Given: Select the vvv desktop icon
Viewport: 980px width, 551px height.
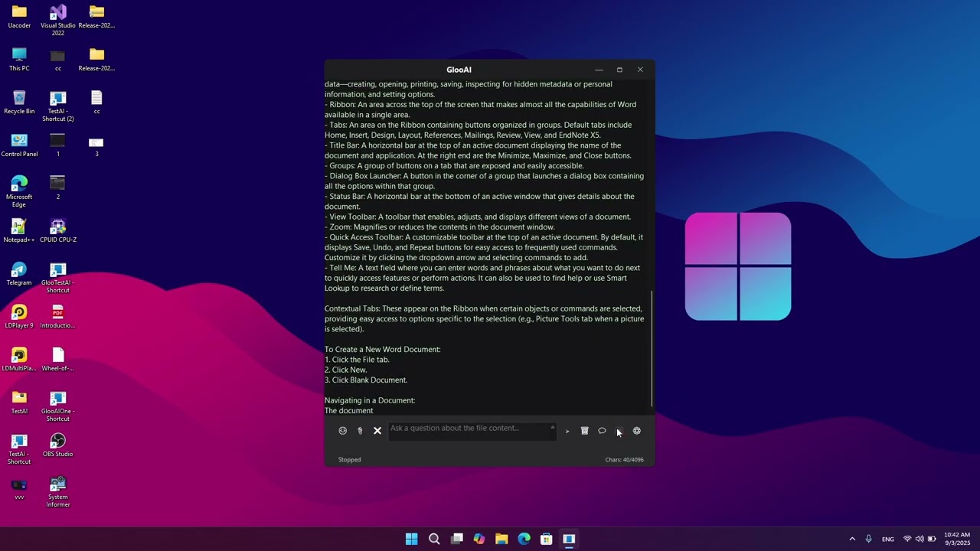Looking at the screenshot, I should pos(19,488).
